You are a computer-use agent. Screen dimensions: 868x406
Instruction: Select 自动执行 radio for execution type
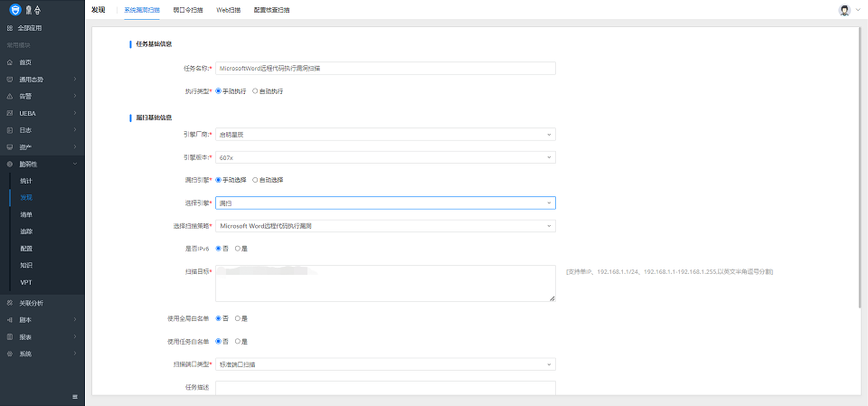click(x=255, y=91)
